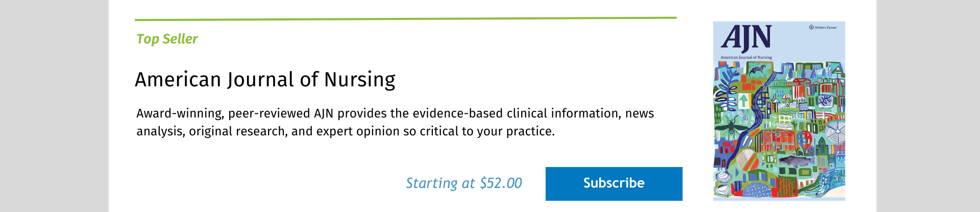This screenshot has width=980, height=212.
Task: Click the mosquito illustration on the cover
Action: [x=732, y=126]
